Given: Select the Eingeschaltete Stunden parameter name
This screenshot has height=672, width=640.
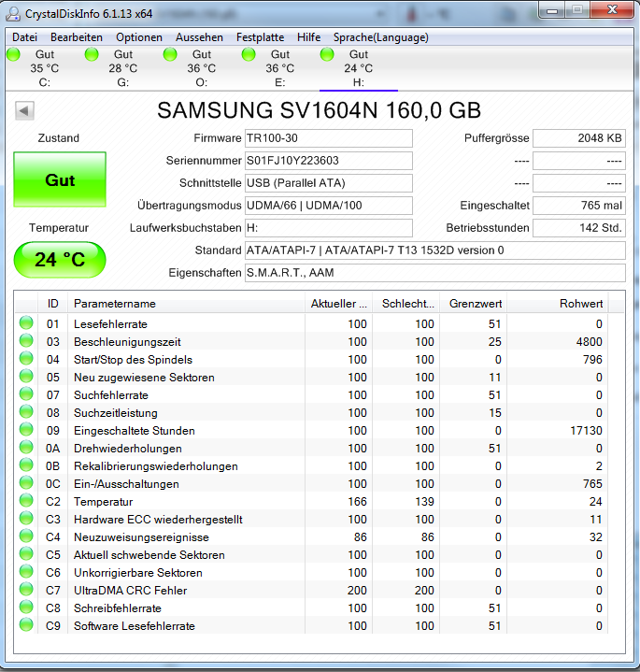Looking at the screenshot, I should [x=135, y=431].
